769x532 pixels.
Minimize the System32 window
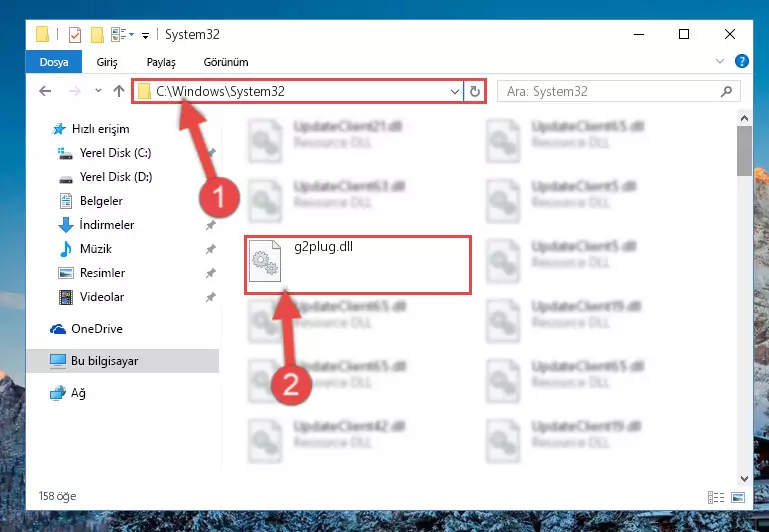pos(639,34)
